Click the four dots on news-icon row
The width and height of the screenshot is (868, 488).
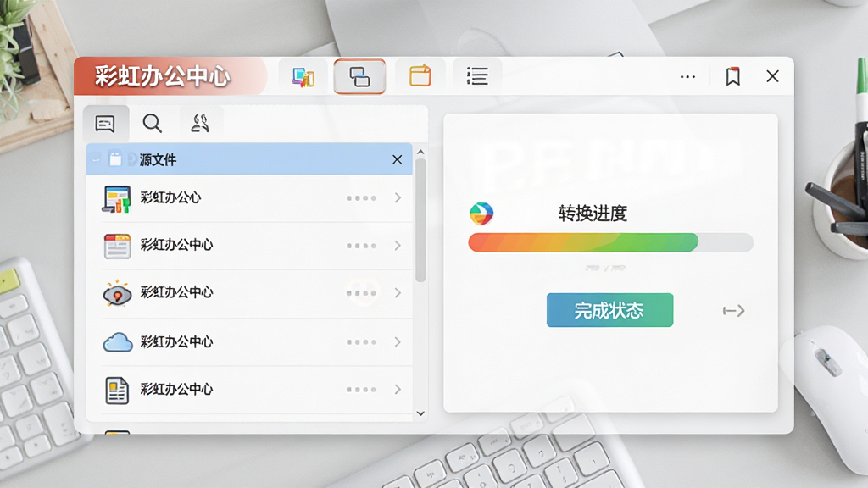coord(361,246)
